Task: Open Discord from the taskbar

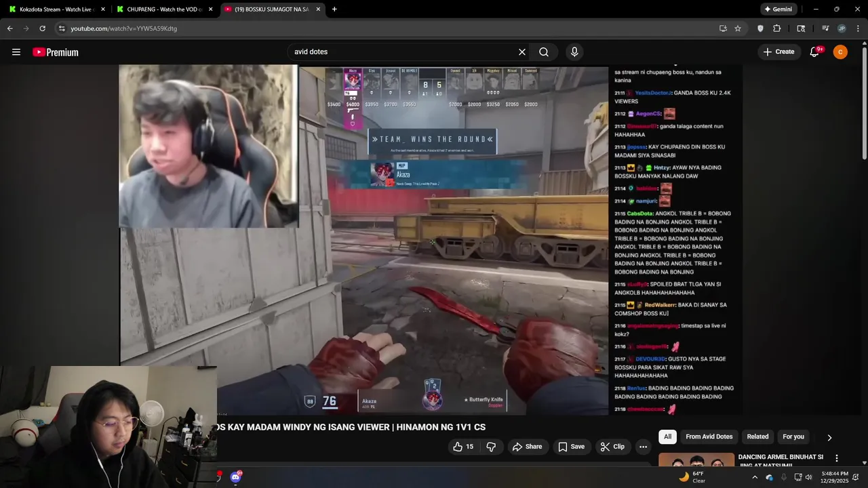Action: (235, 477)
